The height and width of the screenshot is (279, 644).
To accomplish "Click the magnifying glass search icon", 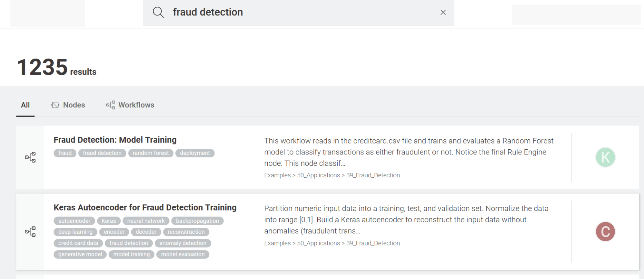I will (158, 12).
